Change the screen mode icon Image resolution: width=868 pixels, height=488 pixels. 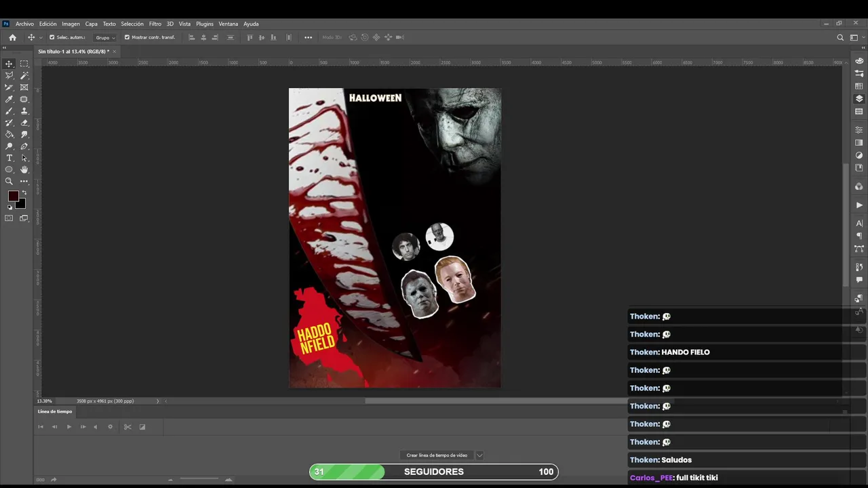24,218
